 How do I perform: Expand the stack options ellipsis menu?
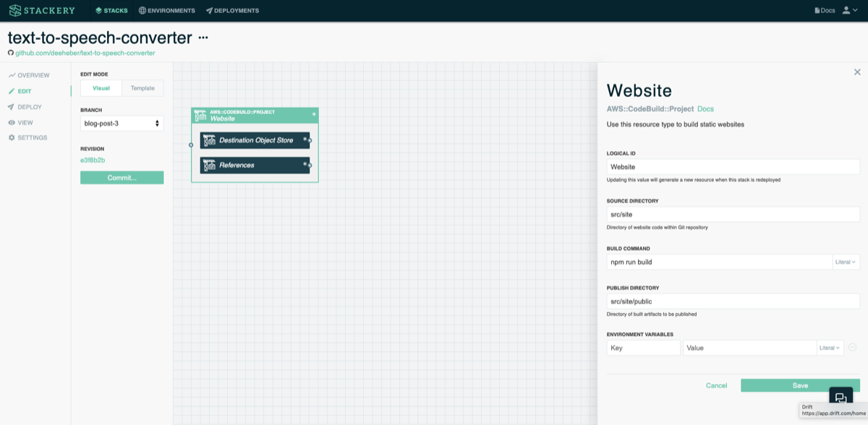point(202,38)
